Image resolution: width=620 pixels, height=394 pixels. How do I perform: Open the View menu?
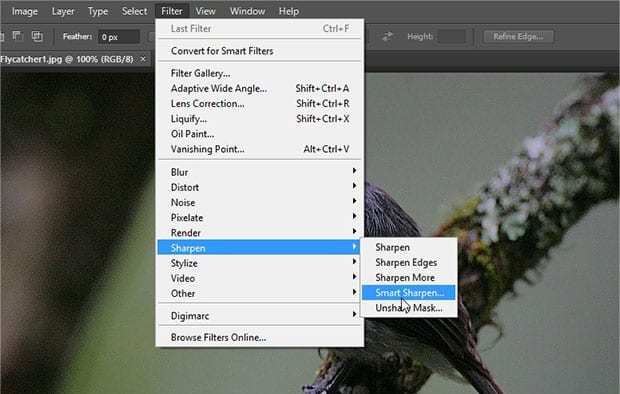coord(205,11)
